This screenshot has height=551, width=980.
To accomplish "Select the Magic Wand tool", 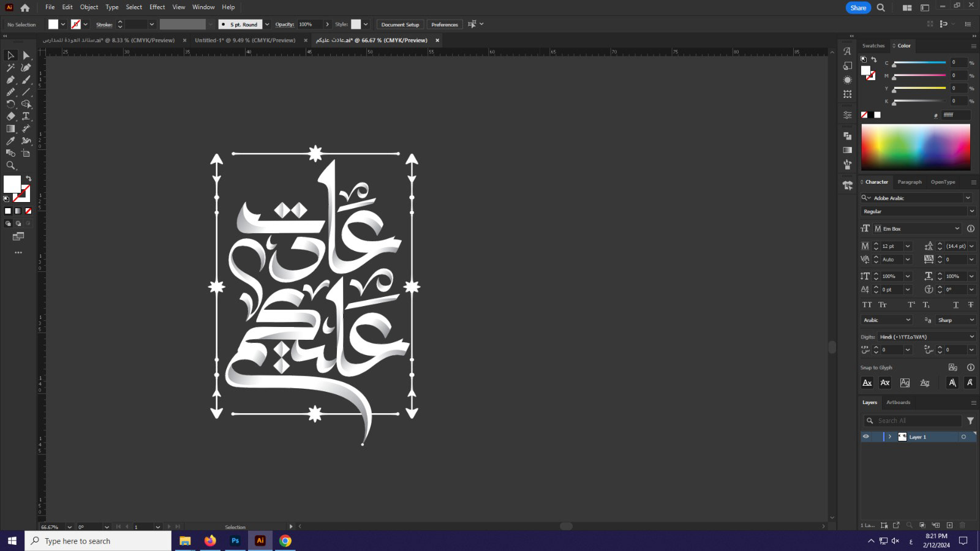I will 10,67.
